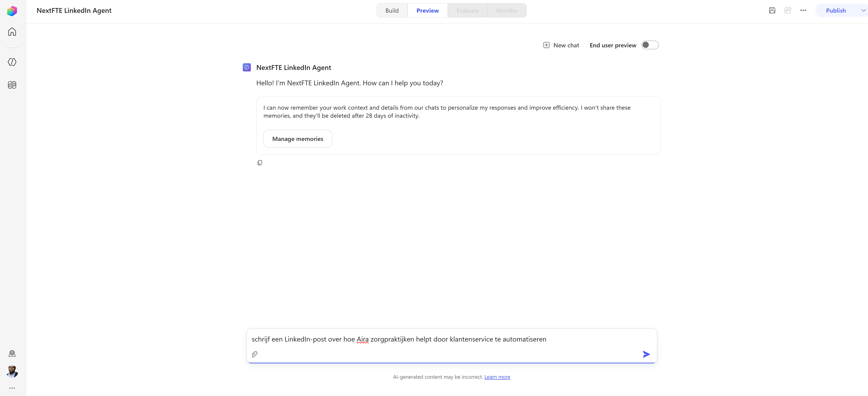The height and width of the screenshot is (396, 868).
Task: Copy the agent's greeting message
Action: (260, 163)
